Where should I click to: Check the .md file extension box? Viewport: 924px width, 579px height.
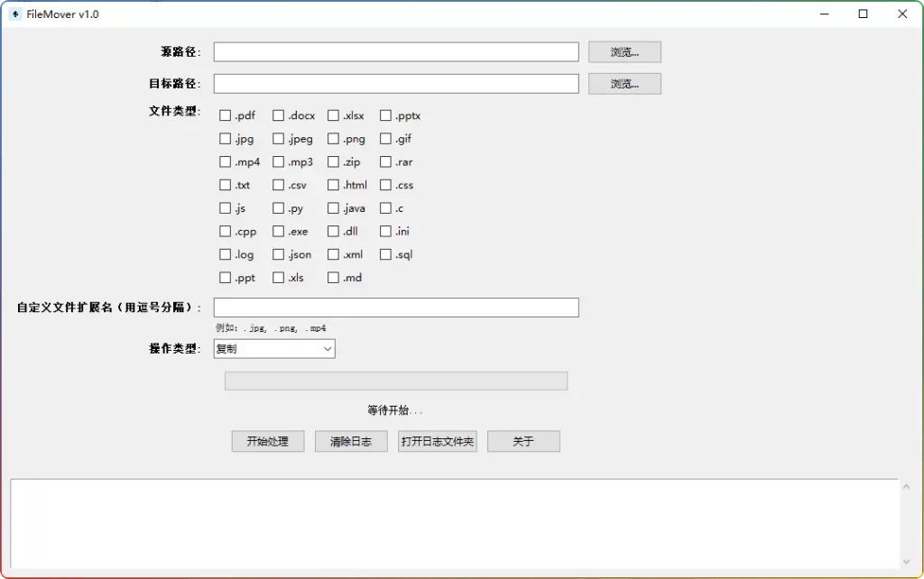(334, 278)
